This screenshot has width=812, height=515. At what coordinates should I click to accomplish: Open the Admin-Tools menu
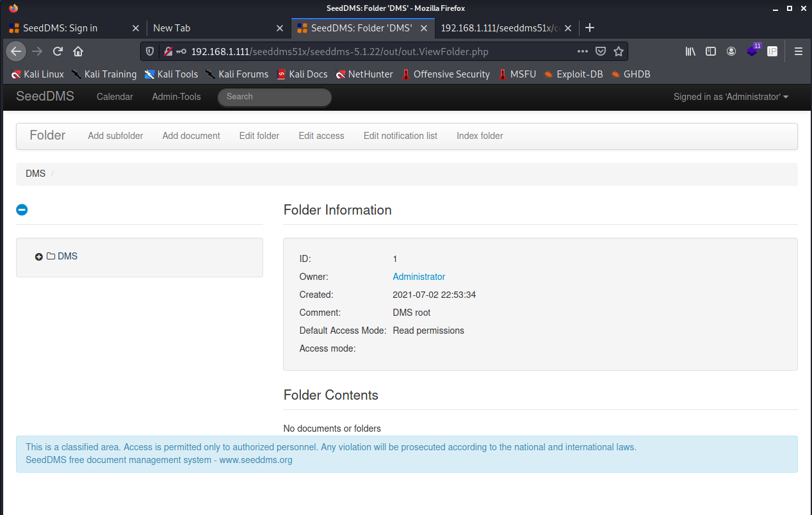(176, 97)
